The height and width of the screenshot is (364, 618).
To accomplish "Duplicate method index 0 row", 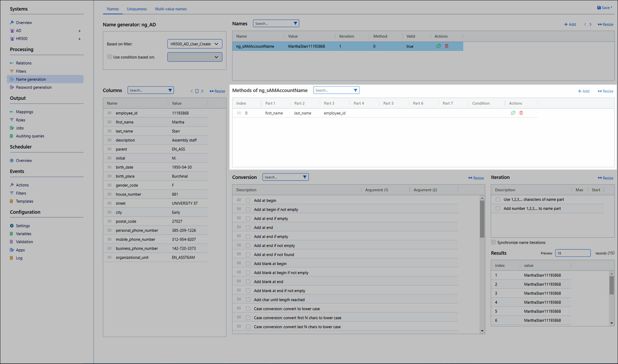I will click(513, 113).
